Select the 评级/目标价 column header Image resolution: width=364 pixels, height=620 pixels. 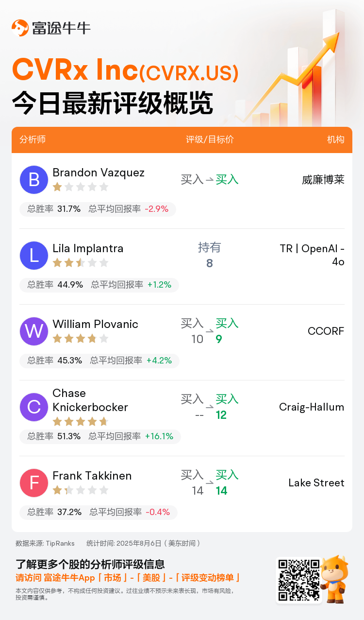click(210, 139)
